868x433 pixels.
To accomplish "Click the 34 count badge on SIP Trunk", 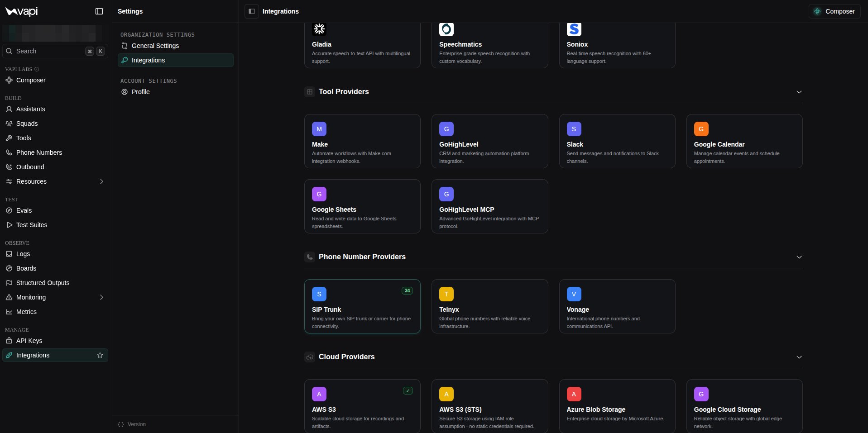I will [408, 290].
